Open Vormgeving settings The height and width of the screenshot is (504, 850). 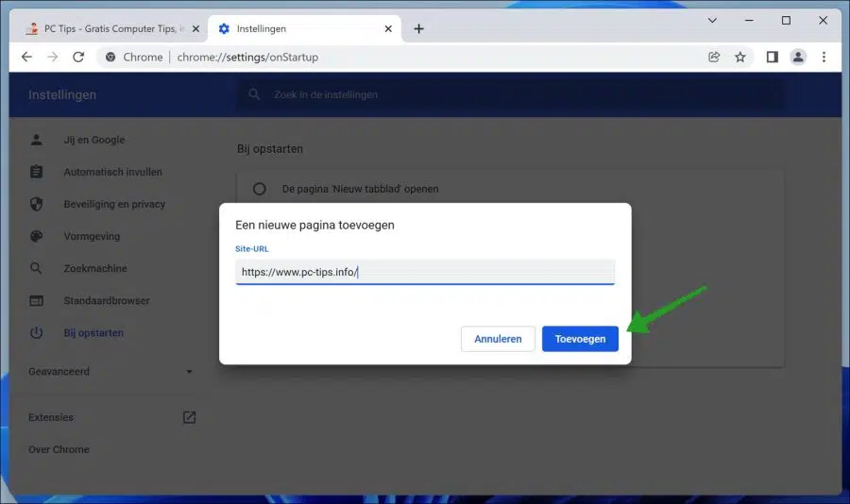click(92, 236)
